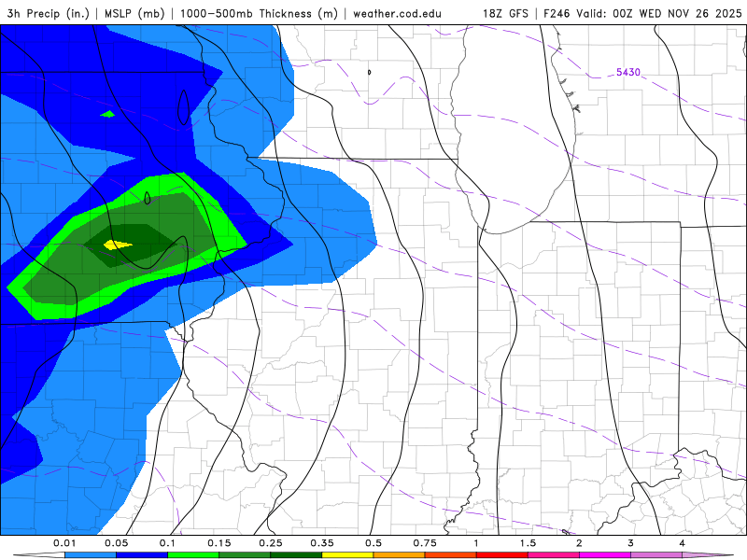Image resolution: width=747 pixels, height=560 pixels.
Task: Click the orchid 3 inch legend swatch
Action: (x=656, y=555)
